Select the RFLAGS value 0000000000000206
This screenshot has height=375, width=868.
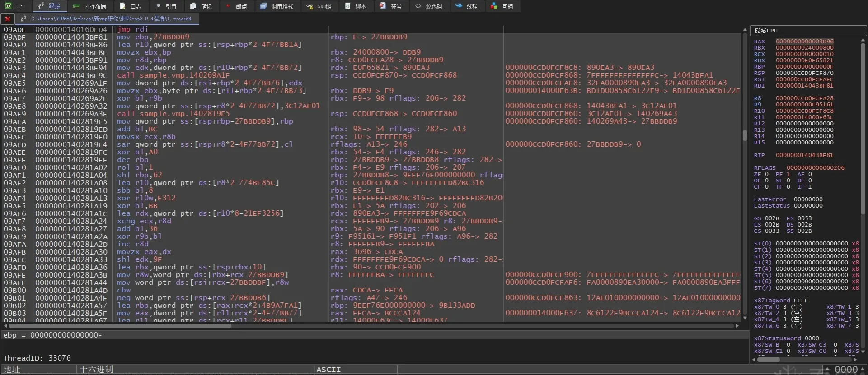[816, 167]
